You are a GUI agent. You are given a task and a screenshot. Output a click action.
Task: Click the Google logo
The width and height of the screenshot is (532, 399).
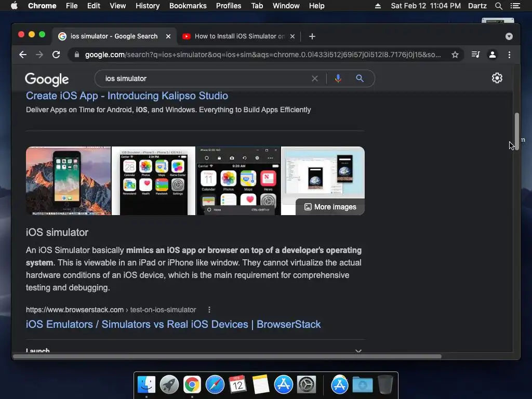(47, 79)
